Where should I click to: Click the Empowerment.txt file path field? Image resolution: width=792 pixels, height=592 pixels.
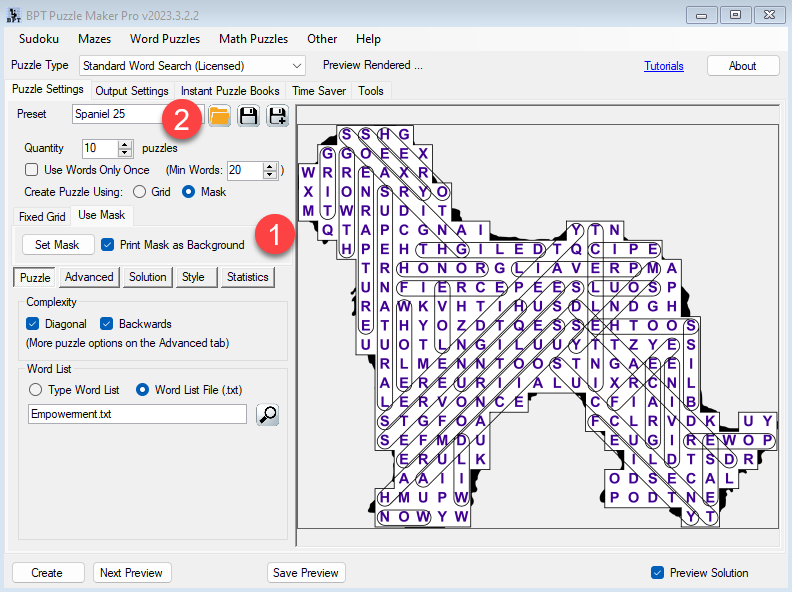[138, 414]
